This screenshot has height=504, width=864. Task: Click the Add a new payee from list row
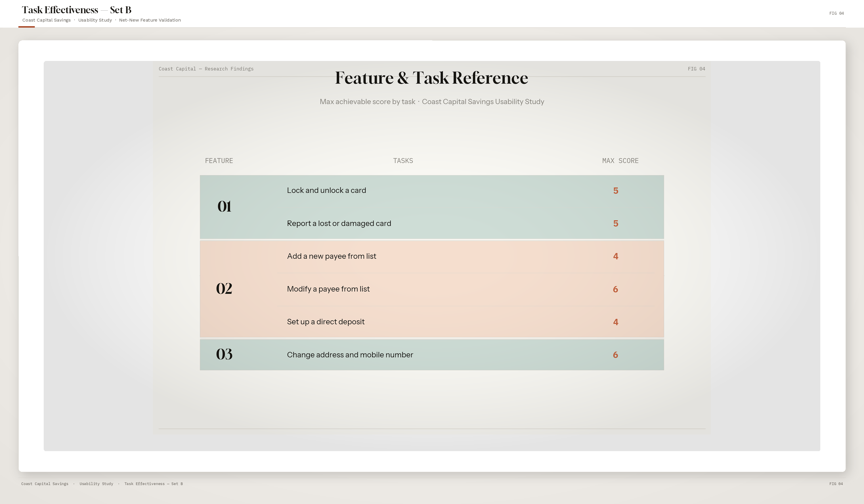331,256
